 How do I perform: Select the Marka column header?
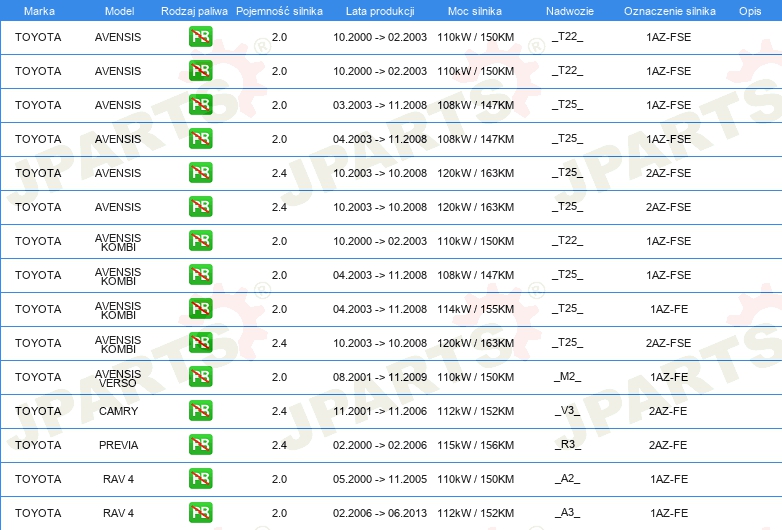[x=39, y=11]
